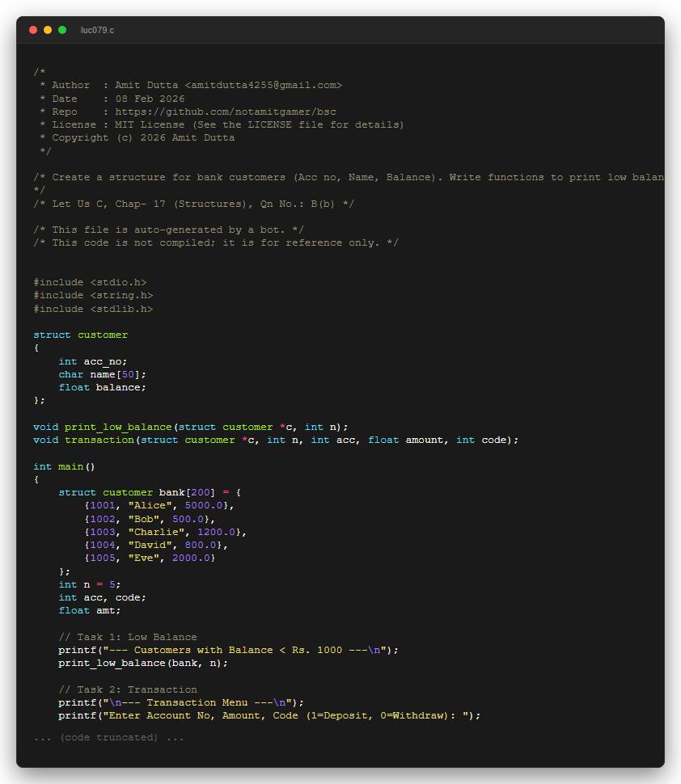Screen dimensions: 681x784
Task: Click the 'int acc_no;' member line
Action: point(93,361)
